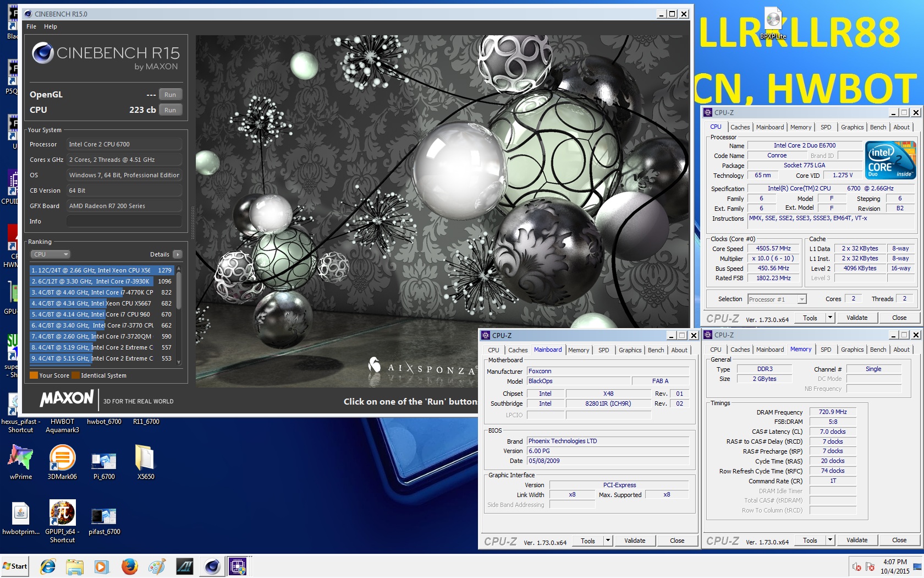Screen dimensions: 924x578
Task: Open Paint from the taskbar
Action: click(157, 566)
